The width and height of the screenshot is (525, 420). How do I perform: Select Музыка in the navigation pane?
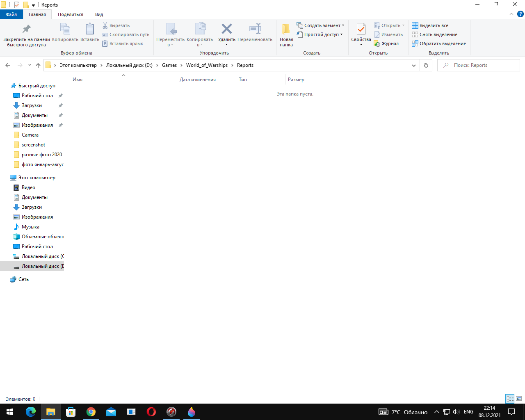(30, 227)
